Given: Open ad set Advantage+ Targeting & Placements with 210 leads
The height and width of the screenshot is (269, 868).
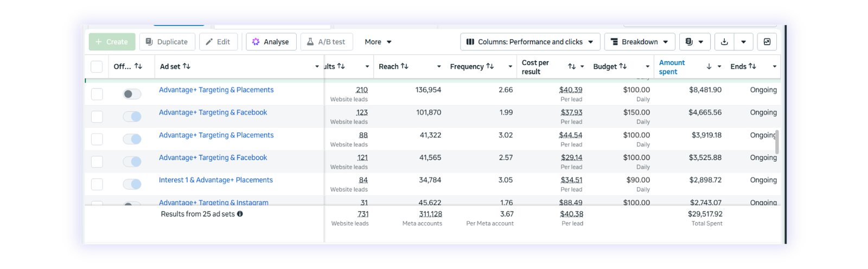Looking at the screenshot, I should coord(216,90).
